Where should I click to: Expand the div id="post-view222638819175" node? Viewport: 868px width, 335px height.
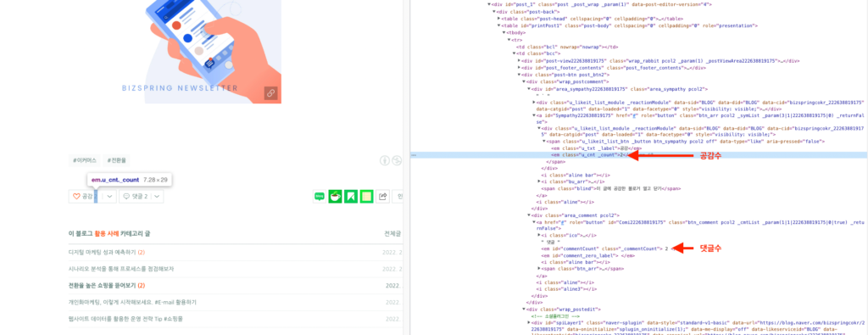(520, 60)
